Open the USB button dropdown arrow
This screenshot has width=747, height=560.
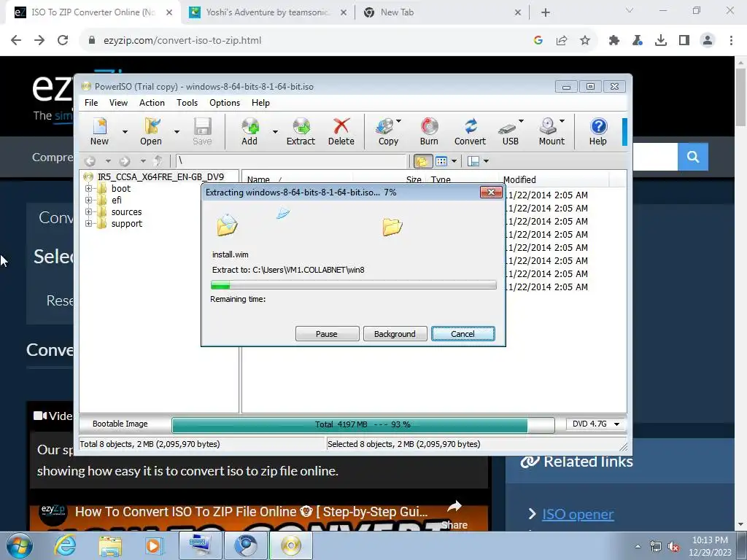(x=521, y=121)
